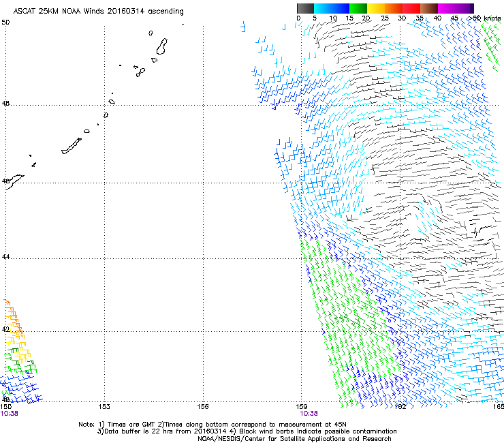This screenshot has width=504, height=443.
Task: Click the note line beginning 'Note: 1) Times are GMT'
Action: (212, 425)
